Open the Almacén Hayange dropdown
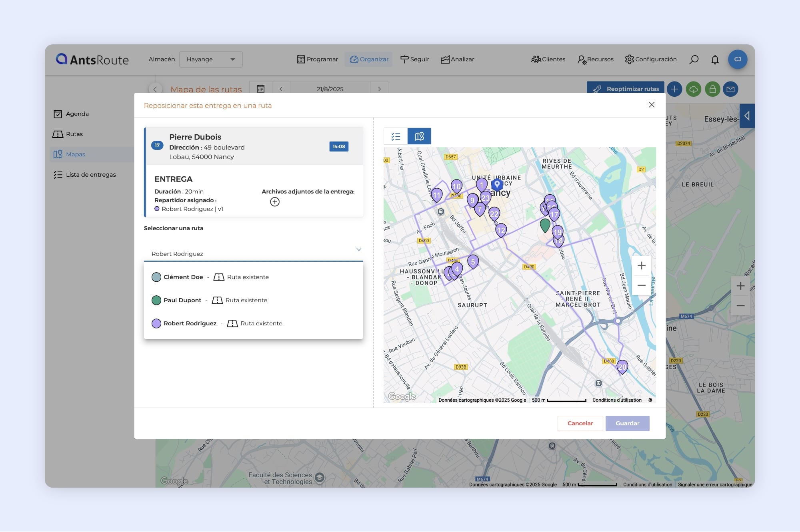The image size is (800, 532). click(211, 59)
